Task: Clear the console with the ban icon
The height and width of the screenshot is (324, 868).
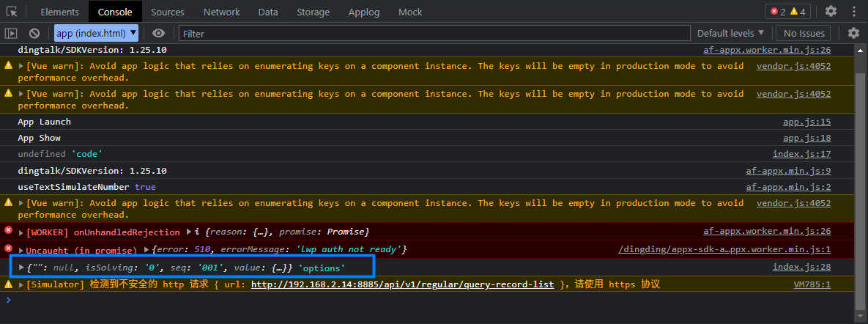Action: [x=34, y=34]
